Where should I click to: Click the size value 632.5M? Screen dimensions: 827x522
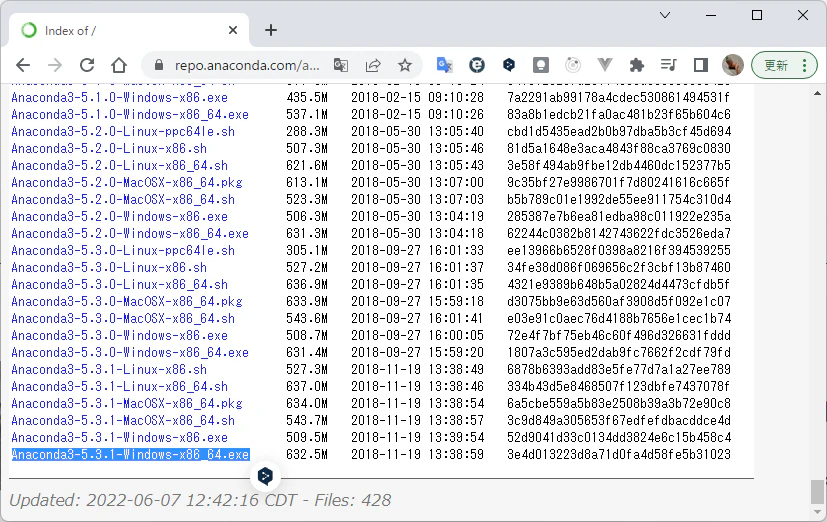coord(307,455)
